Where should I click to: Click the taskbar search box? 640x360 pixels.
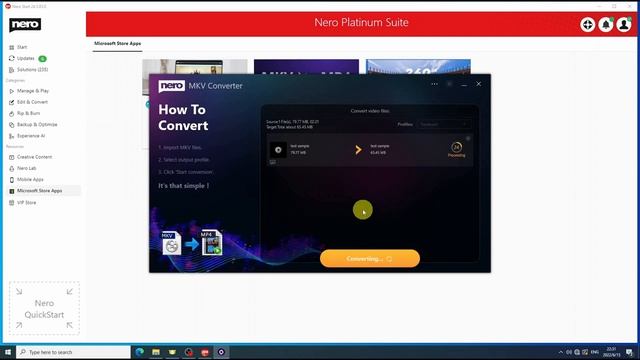[x=73, y=352]
